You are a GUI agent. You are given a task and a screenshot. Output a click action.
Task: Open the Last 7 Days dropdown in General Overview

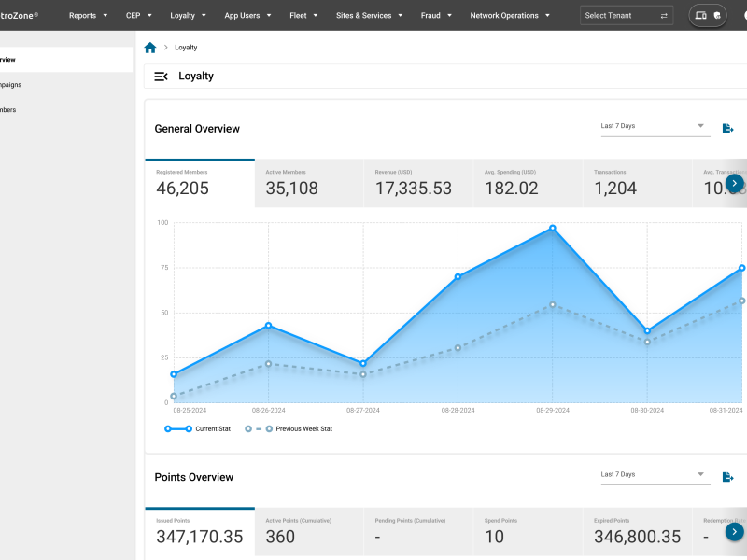click(x=654, y=125)
